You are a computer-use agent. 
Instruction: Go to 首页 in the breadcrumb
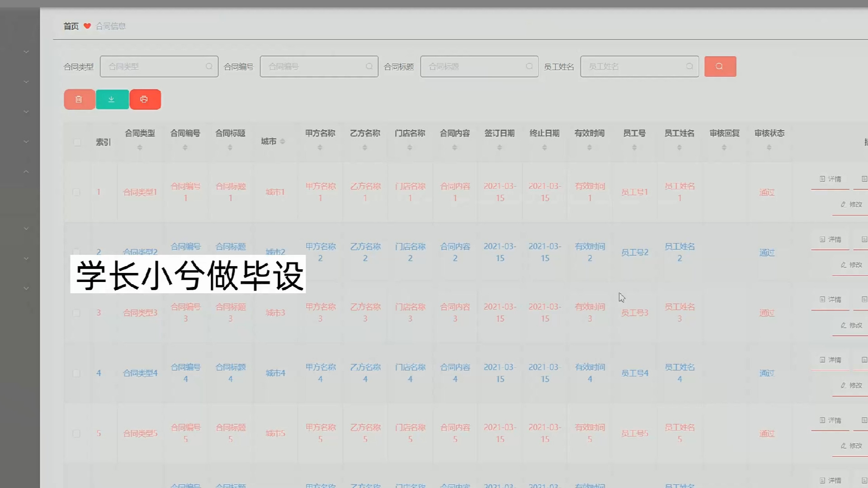point(71,26)
